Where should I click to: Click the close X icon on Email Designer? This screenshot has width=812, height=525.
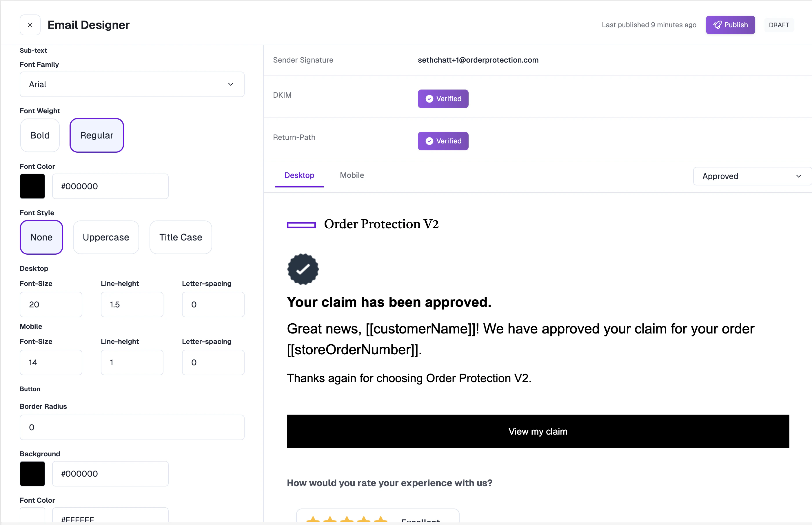pos(30,25)
